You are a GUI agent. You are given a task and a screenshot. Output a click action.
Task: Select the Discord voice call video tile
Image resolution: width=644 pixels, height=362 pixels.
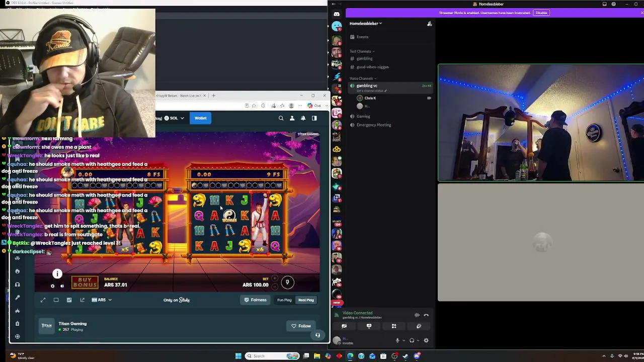tap(541, 122)
